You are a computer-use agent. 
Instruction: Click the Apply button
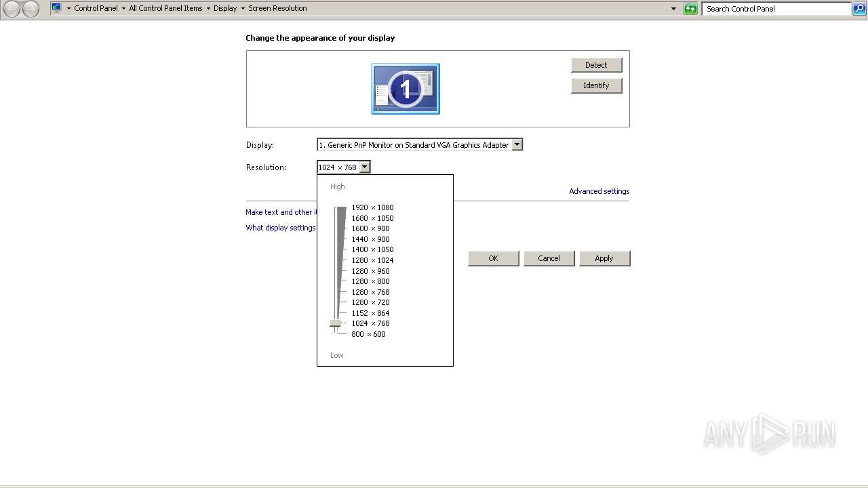(x=604, y=258)
